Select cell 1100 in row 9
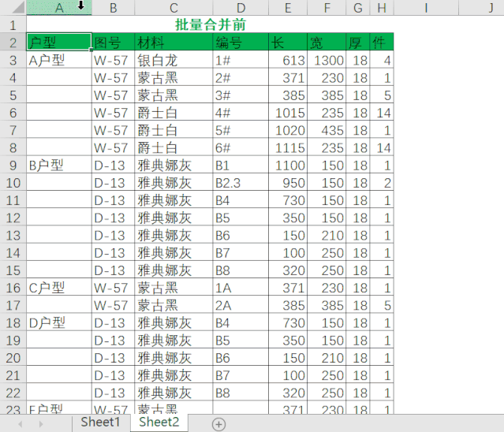504x432 pixels. pos(288,165)
